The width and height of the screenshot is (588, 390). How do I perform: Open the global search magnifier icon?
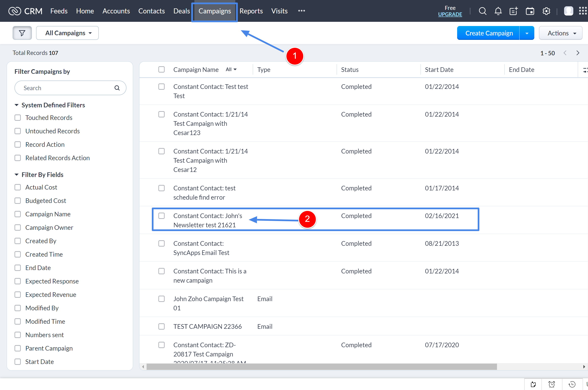(482, 11)
